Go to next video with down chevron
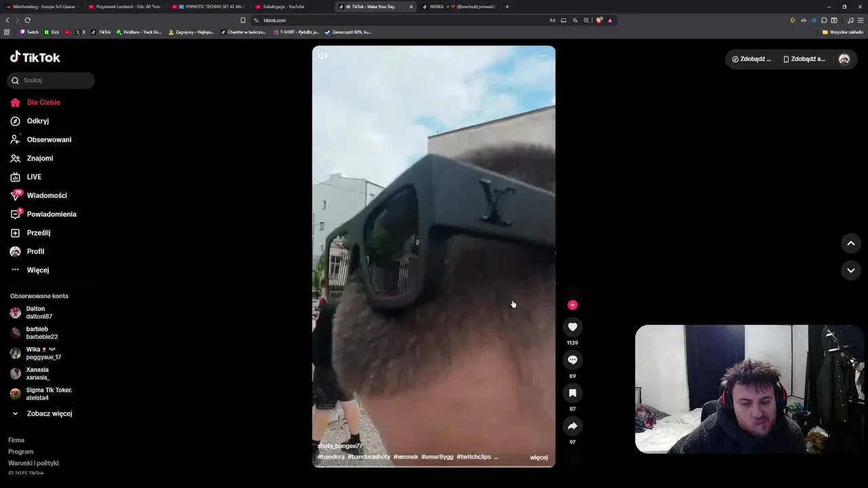 point(851,270)
